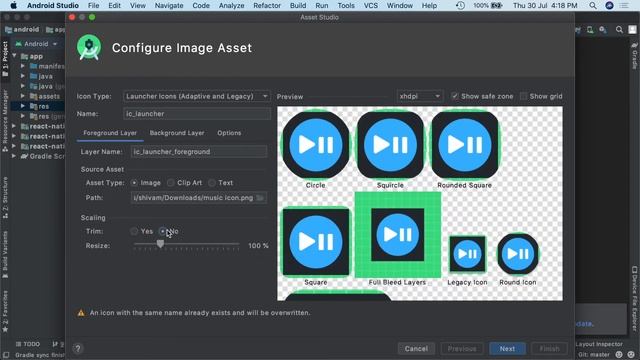Switch to the Background Layer tab

point(177,133)
